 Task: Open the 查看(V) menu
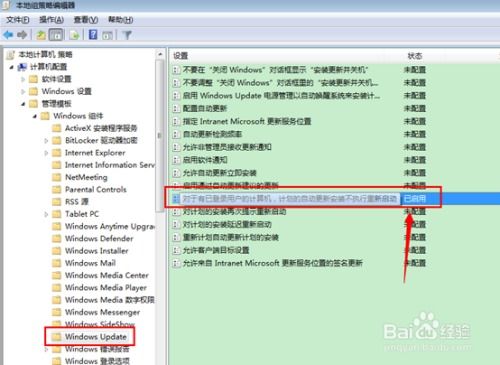pos(86,20)
